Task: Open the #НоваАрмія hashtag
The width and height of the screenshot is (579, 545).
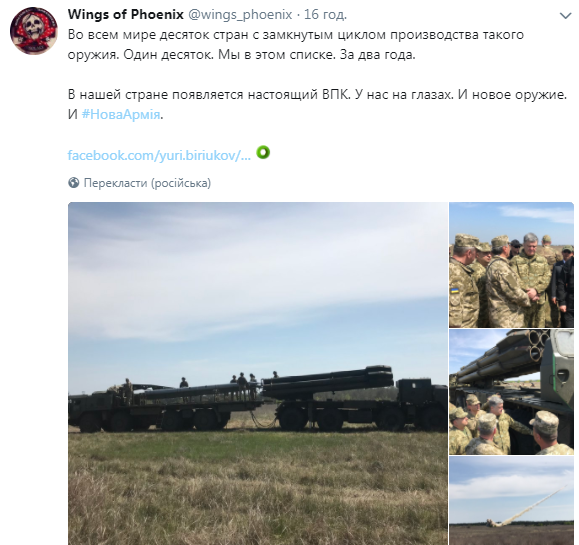Action: click(121, 114)
